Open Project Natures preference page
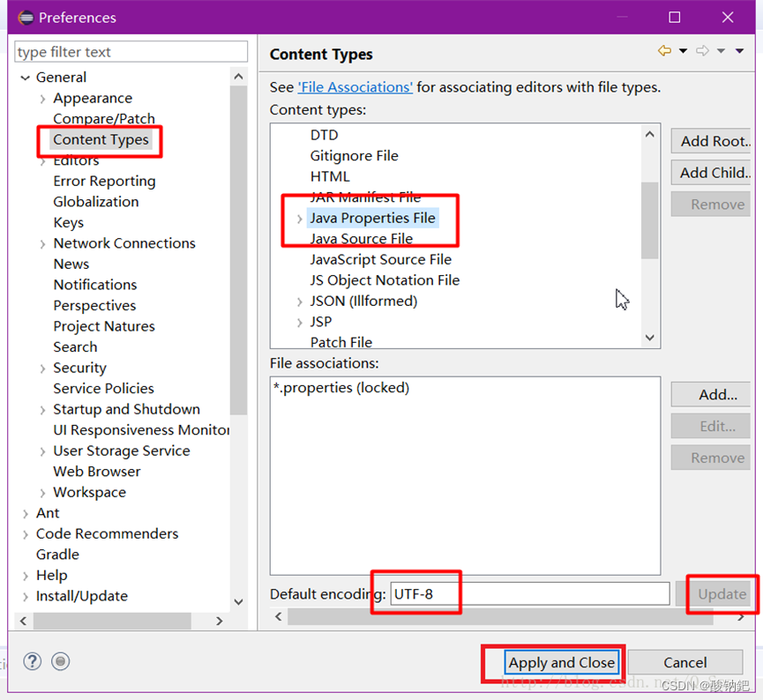Screen dimensions: 763x700 pos(104,326)
